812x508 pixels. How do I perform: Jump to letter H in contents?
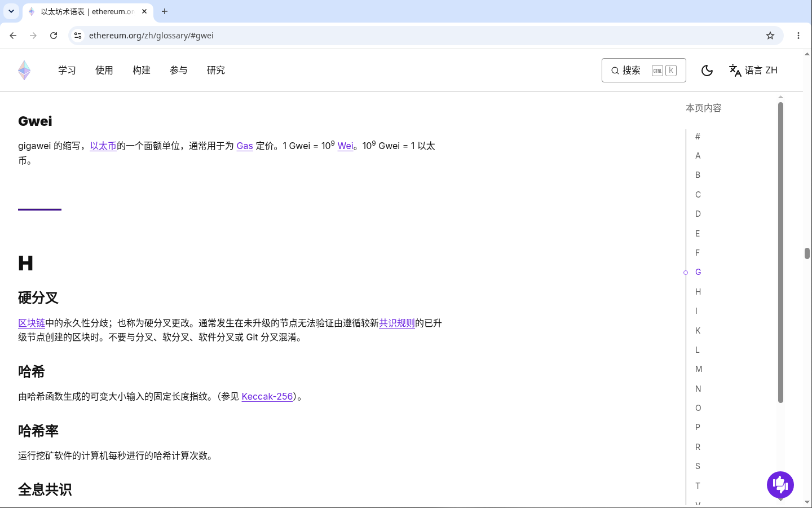pos(698,292)
